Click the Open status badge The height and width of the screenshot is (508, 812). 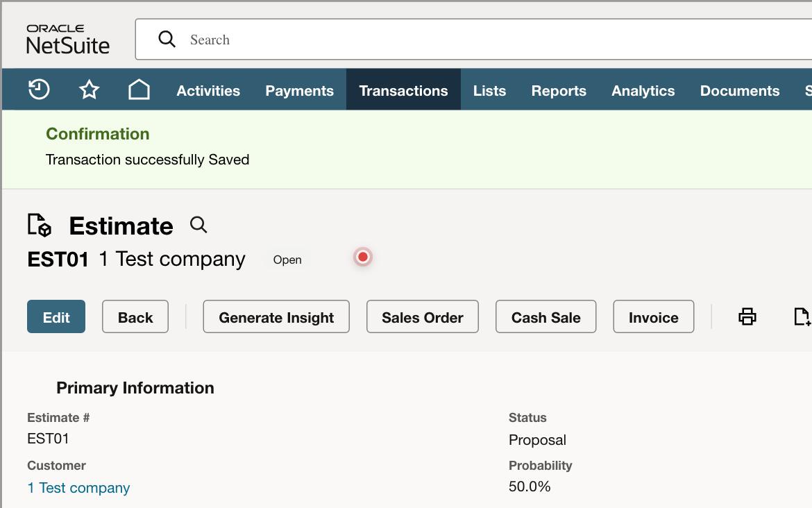click(287, 260)
